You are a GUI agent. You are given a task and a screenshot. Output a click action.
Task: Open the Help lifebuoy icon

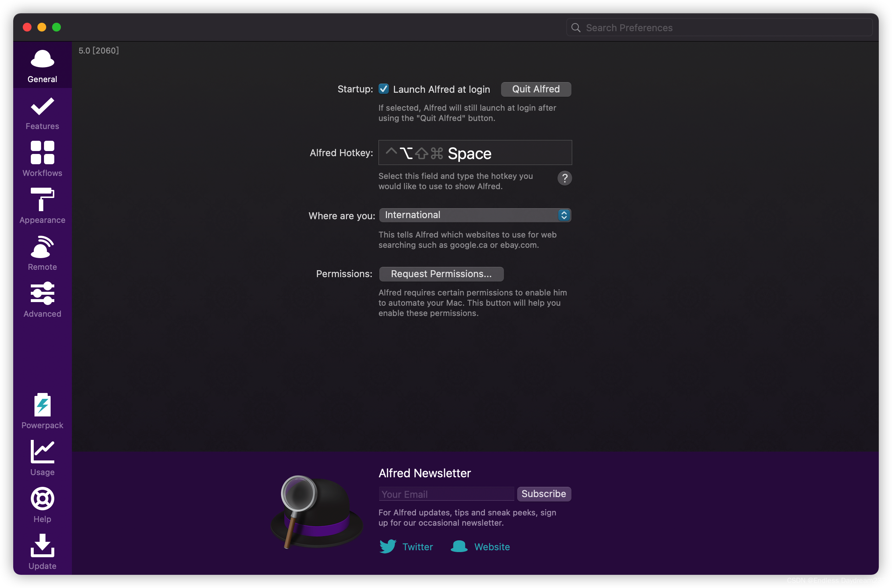point(43,505)
